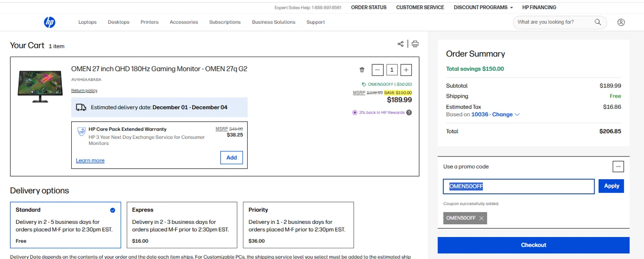Click the OMEN monitor product thumbnail
Image resolution: width=644 pixels, height=259 pixels.
tap(39, 86)
